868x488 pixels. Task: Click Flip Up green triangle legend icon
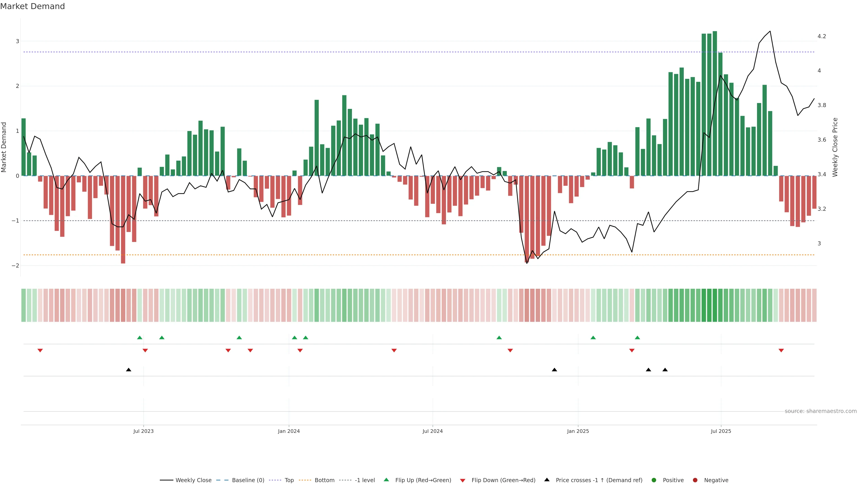tap(387, 480)
